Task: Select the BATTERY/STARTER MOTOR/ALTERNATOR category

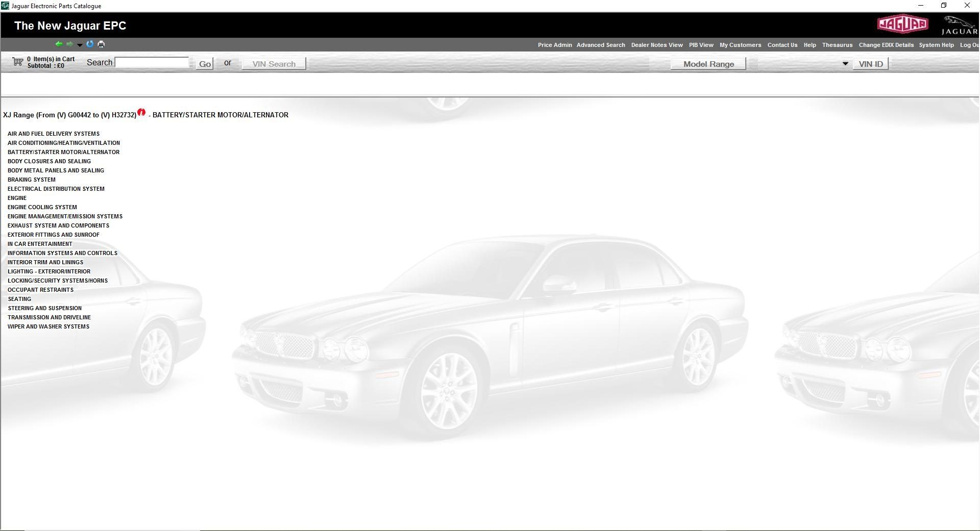Action: (x=64, y=152)
